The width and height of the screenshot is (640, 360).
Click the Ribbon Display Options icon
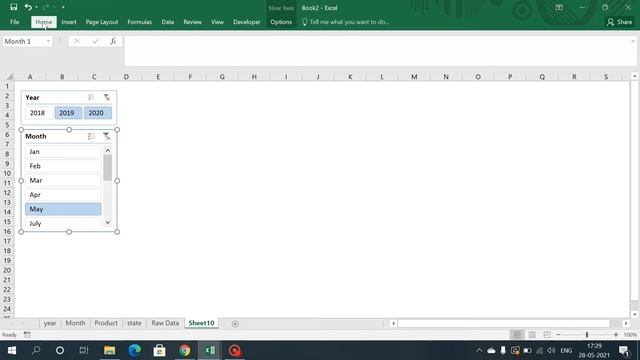(559, 7)
